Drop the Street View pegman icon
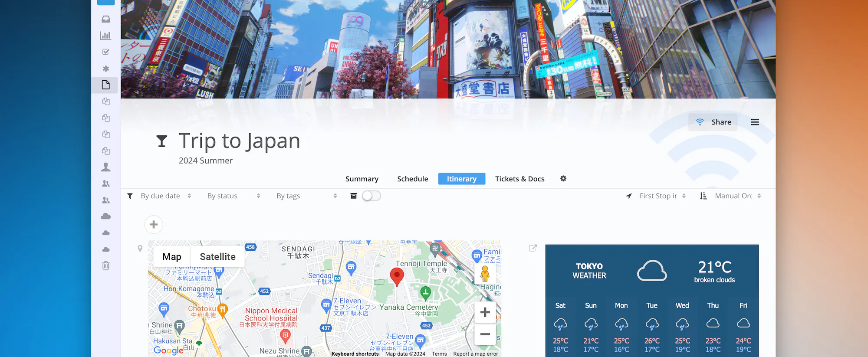868x357 pixels. 485,273
